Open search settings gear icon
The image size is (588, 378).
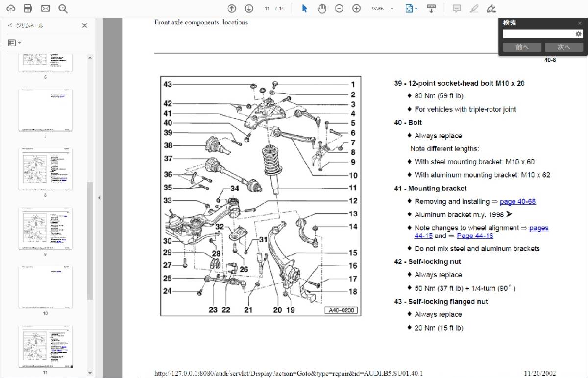578,34
